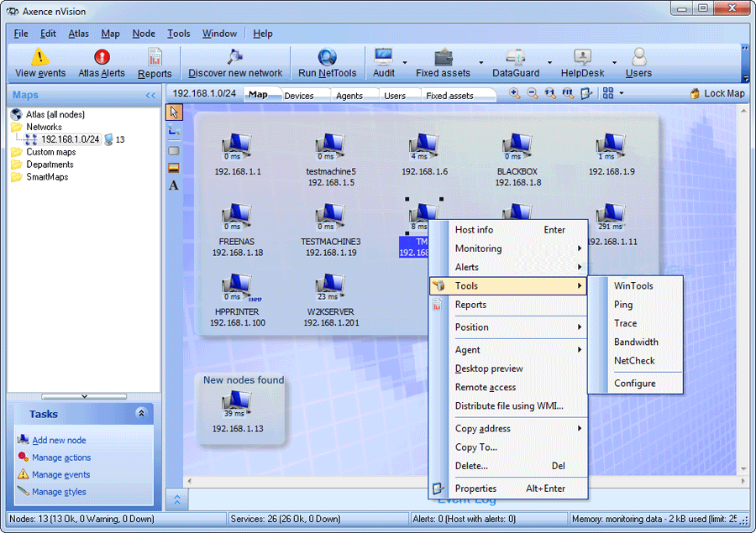This screenshot has width=756, height=533.
Task: Toggle the Lock Map button
Action: coord(717,94)
